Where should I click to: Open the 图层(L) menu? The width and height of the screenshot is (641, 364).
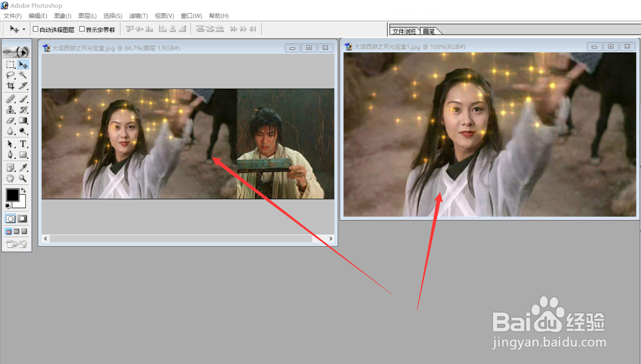click(x=87, y=16)
